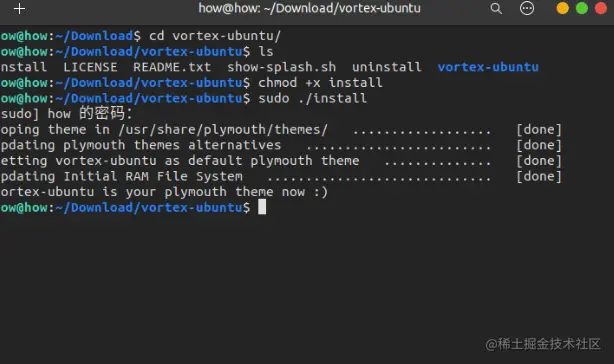Viewport: 614px width, 364px height.
Task: Click the window title how@how: ~/Download/vortex-ubuntu
Action: pyautogui.click(x=309, y=8)
